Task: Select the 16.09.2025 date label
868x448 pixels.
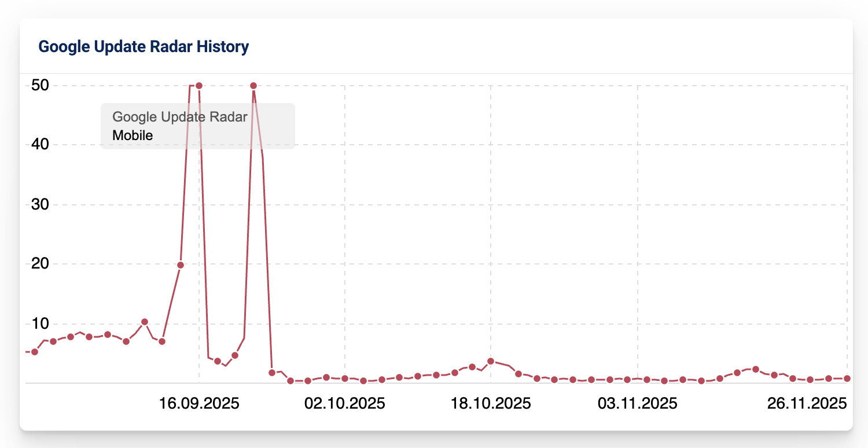Action: click(x=199, y=403)
